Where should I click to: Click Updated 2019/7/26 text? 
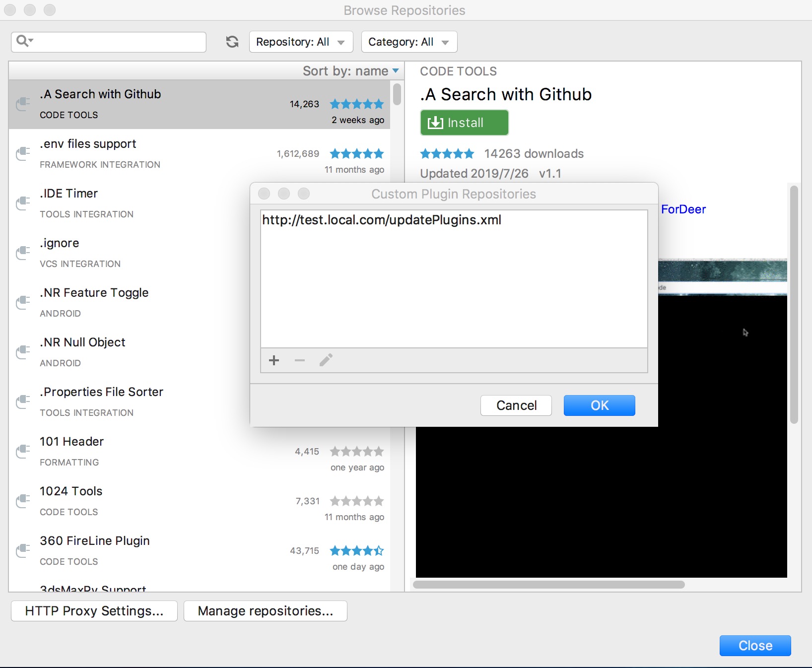(474, 174)
